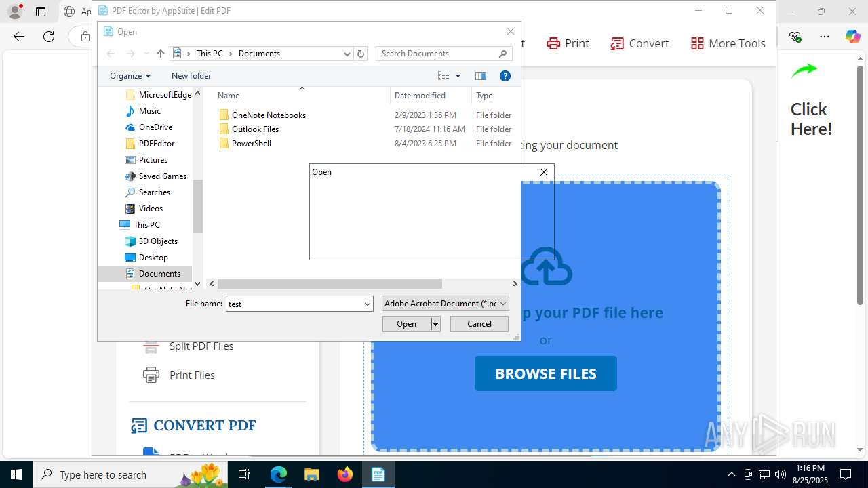Click the Up directory arrow in Open dialog
The height and width of the screenshot is (488, 868).
point(161,54)
